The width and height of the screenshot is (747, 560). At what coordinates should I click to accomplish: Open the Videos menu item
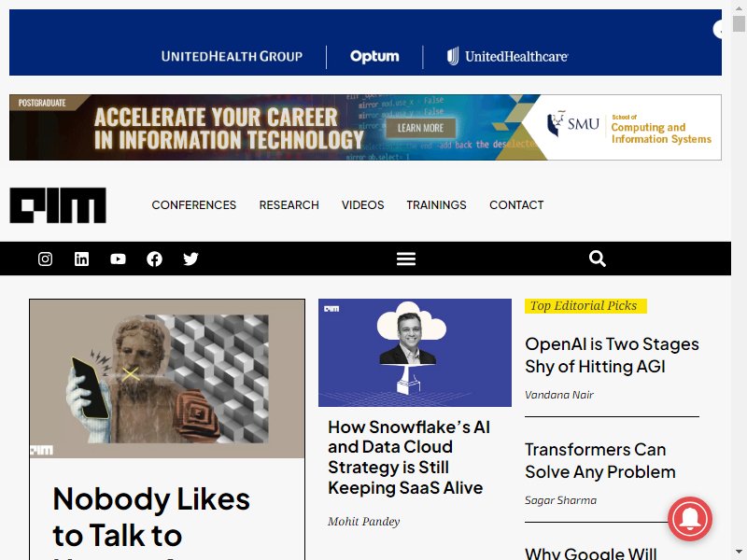click(x=362, y=205)
